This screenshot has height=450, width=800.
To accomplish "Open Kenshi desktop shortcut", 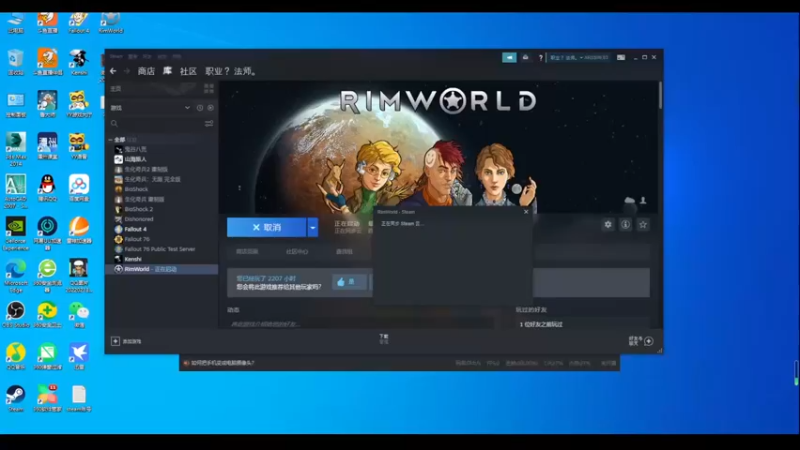I will pyautogui.click(x=79, y=62).
